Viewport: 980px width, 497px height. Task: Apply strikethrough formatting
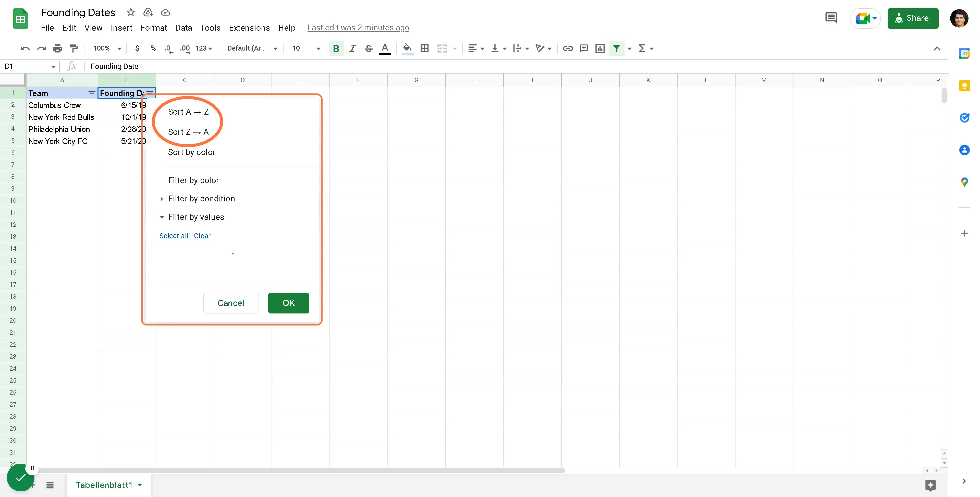pyautogui.click(x=369, y=48)
